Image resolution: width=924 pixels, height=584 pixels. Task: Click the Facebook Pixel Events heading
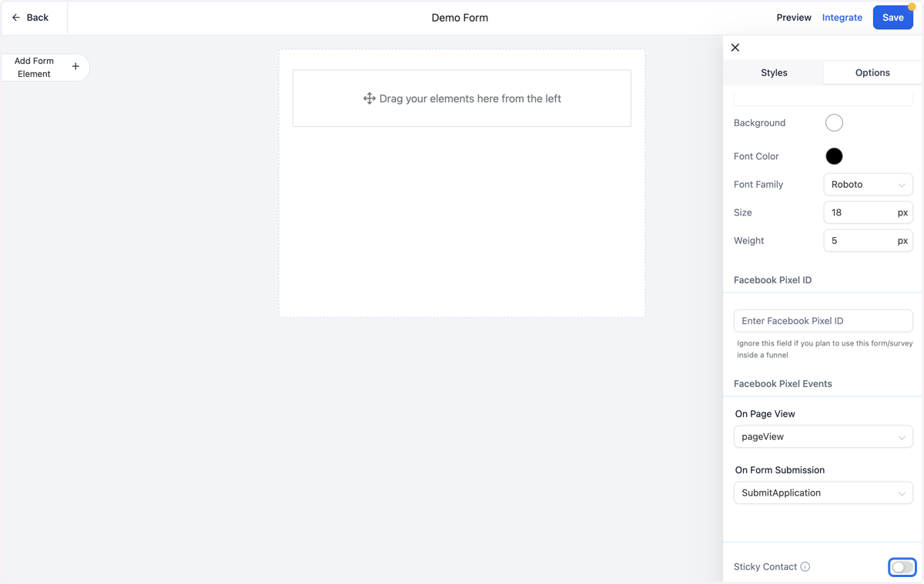click(x=783, y=384)
